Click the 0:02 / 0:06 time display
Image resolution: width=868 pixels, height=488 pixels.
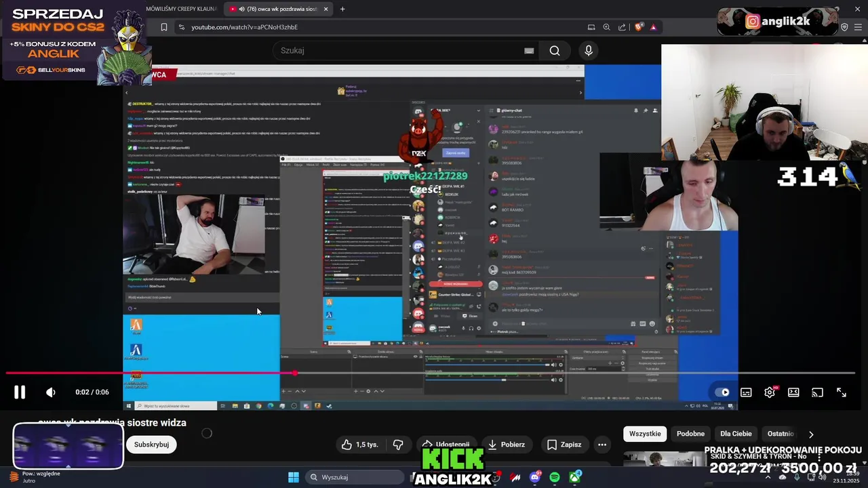(x=92, y=392)
